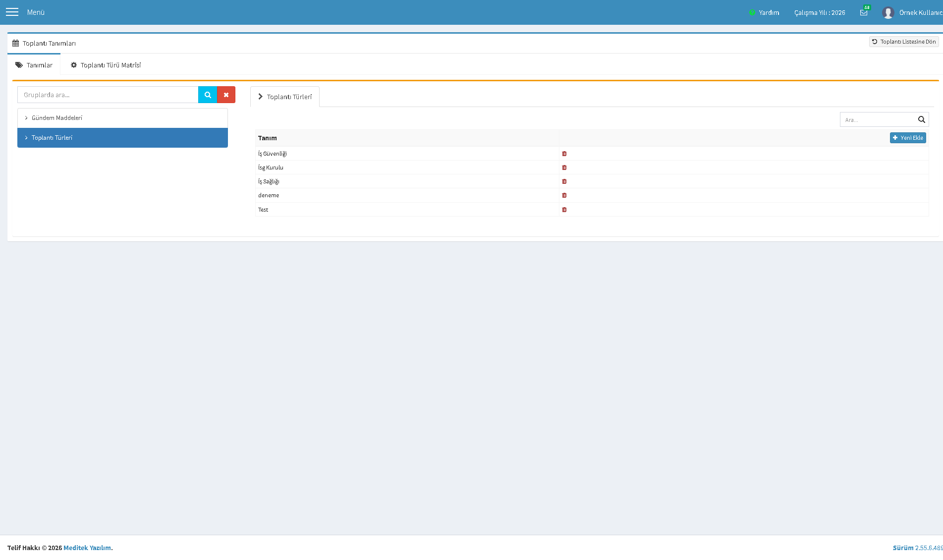This screenshot has width=943, height=560.
Task: Open the Toplantı Türü Matrisi tab
Action: coord(106,65)
